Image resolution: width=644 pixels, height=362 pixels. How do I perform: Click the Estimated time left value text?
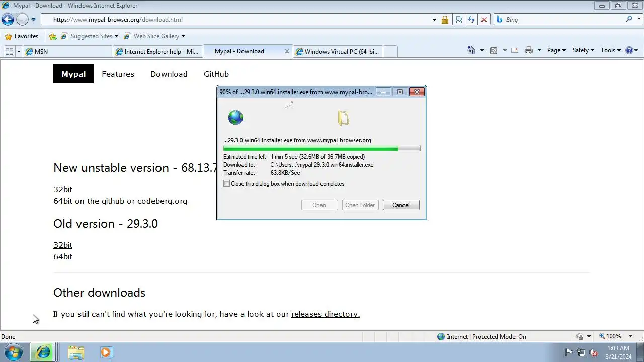(x=318, y=157)
